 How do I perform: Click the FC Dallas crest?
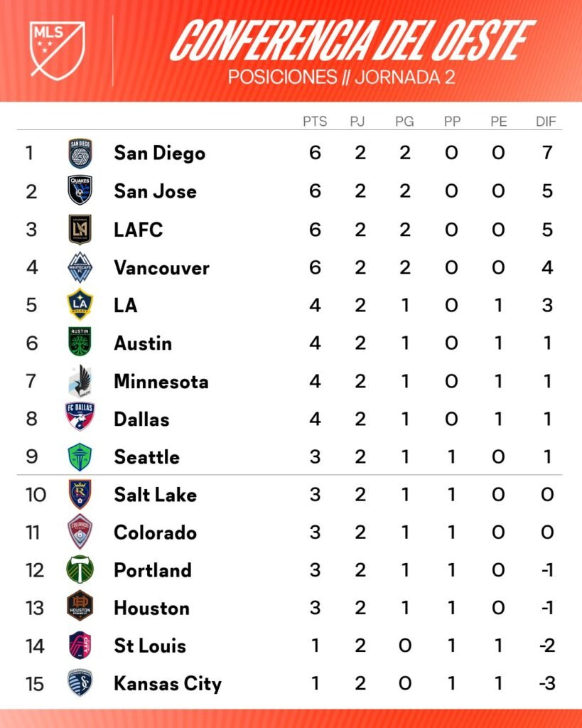pyautogui.click(x=80, y=419)
